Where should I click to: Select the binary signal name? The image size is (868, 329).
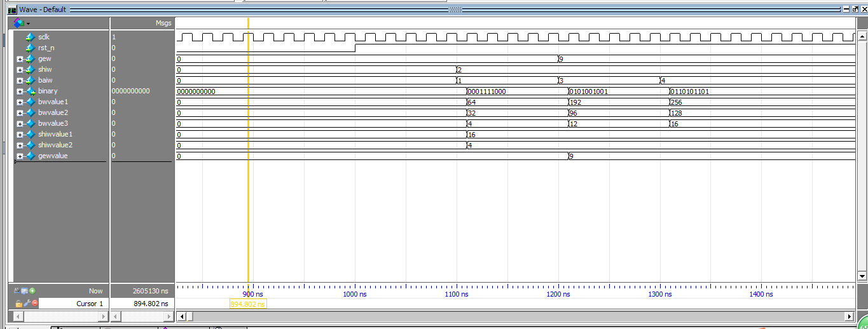point(48,91)
